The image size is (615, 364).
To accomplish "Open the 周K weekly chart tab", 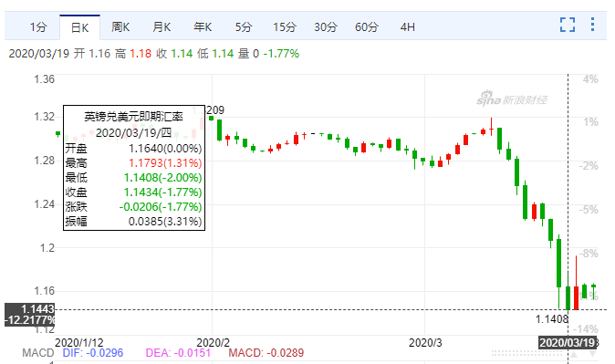I will tap(120, 27).
